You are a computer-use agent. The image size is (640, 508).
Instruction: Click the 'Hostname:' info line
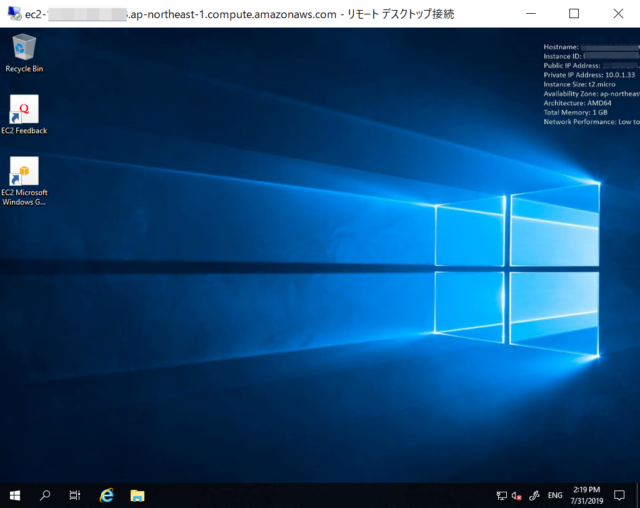point(591,47)
